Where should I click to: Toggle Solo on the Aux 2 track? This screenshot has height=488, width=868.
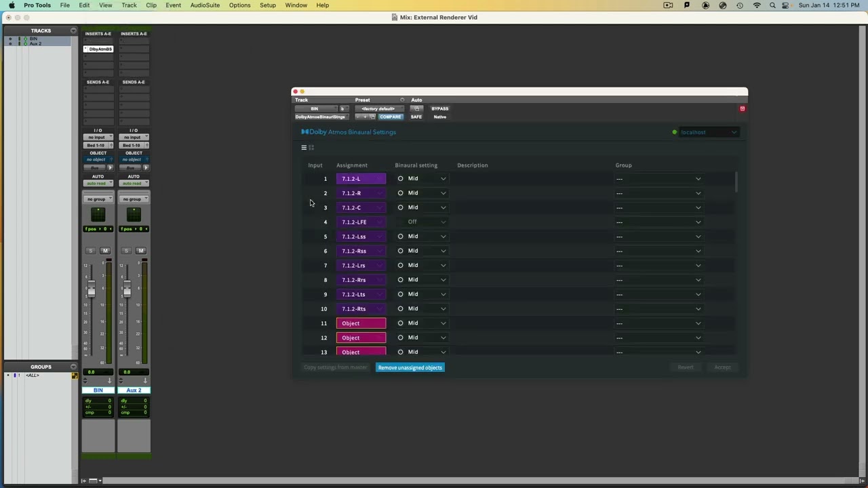click(x=127, y=251)
